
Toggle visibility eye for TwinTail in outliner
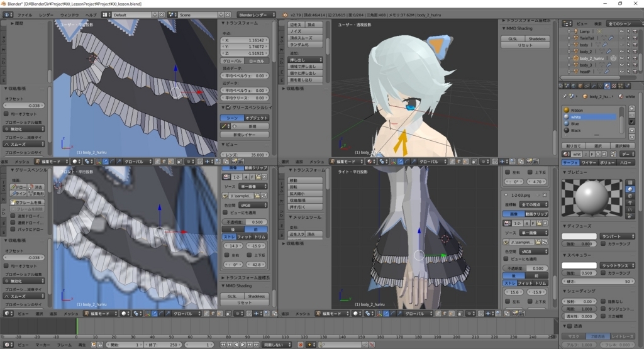click(x=622, y=38)
